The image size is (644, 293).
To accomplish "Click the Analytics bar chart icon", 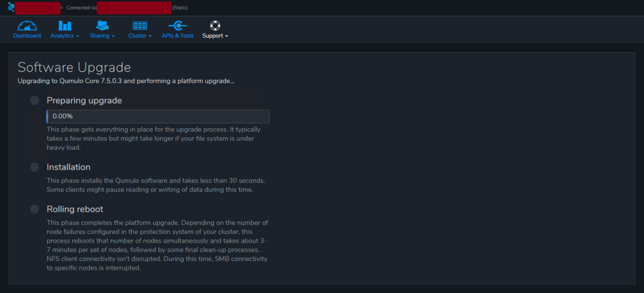I will 65,26.
